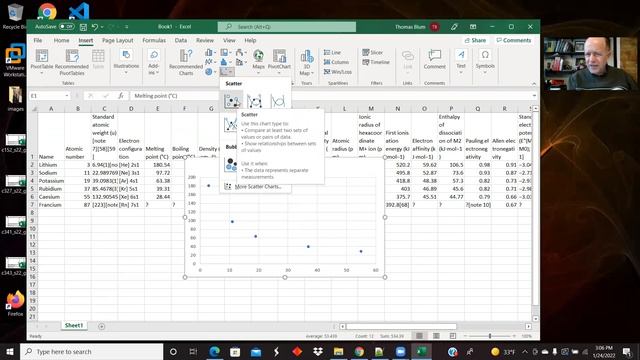Choose Scatter with Straight Lines and Markers
This screenshot has height=360, width=640.
tap(230, 124)
